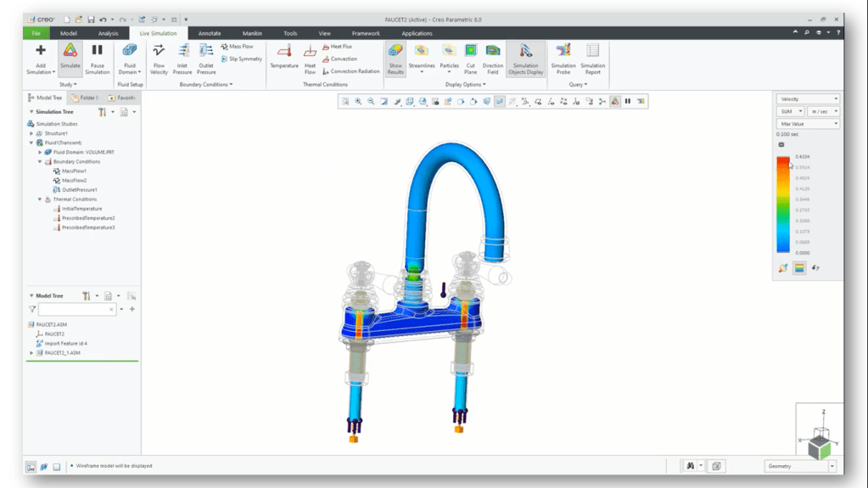Toggle Simulation Objects Display
868x488 pixels.
click(525, 52)
